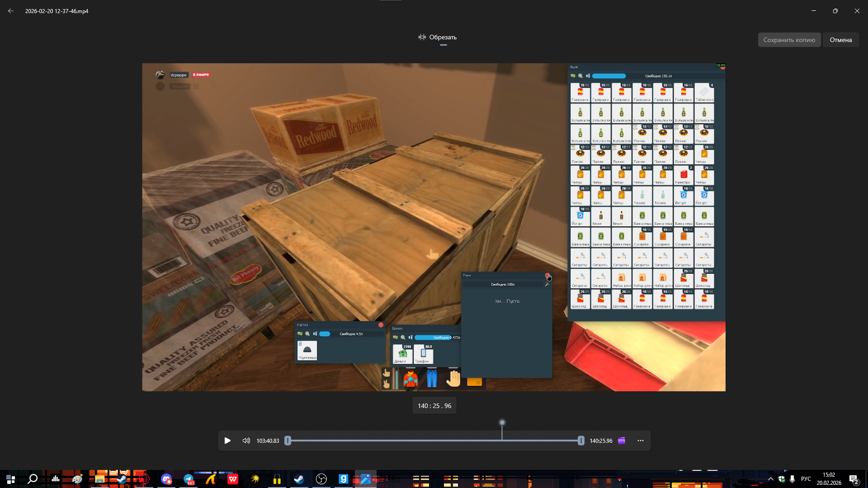The image size is (868, 488).
Task: Open OBS Studio in taskbar
Action: 321,479
